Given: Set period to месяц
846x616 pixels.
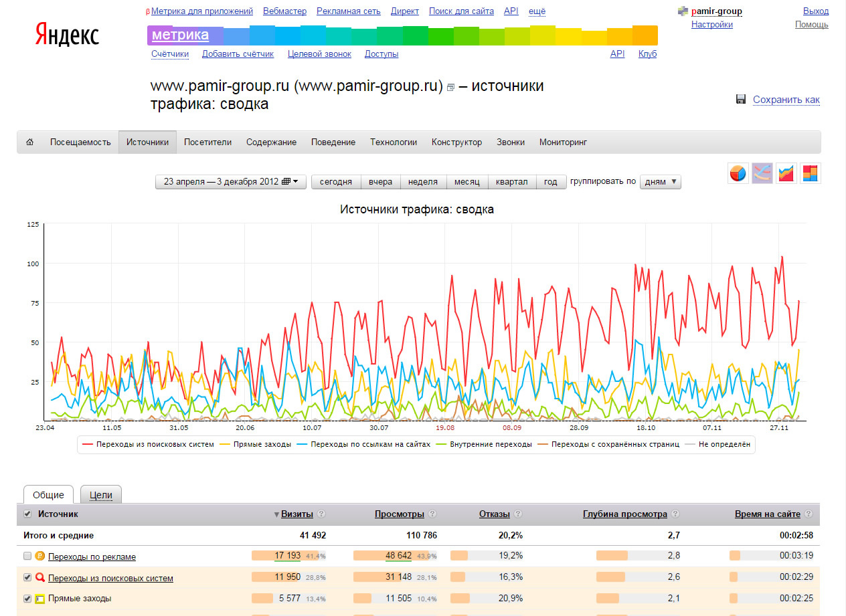Looking at the screenshot, I should pos(467,181).
